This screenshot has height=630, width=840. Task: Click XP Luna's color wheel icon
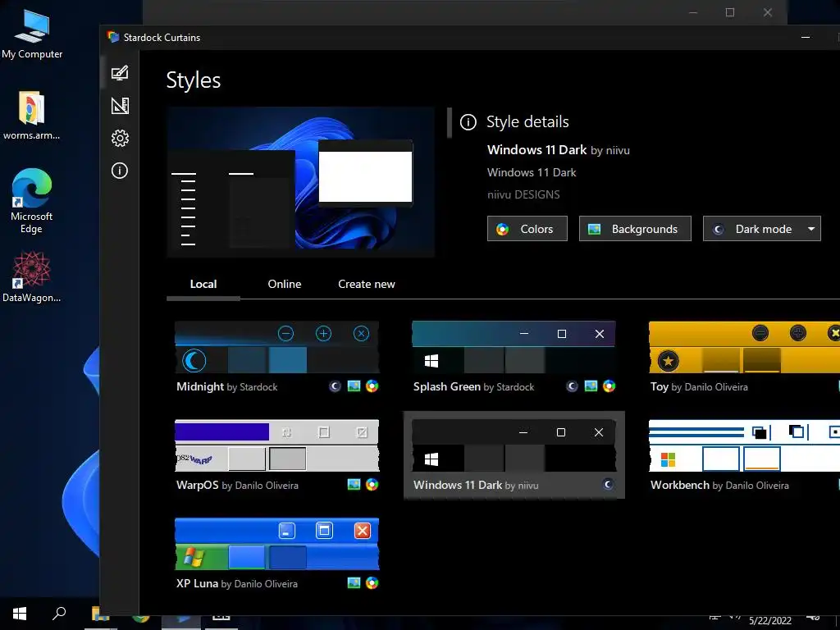[372, 583]
